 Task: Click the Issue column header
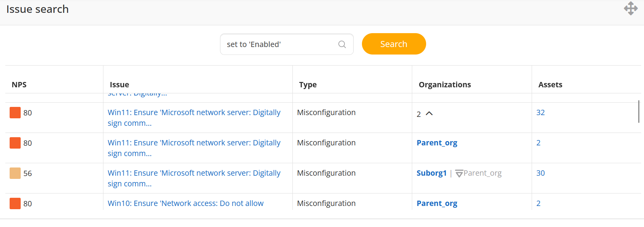[x=119, y=85]
